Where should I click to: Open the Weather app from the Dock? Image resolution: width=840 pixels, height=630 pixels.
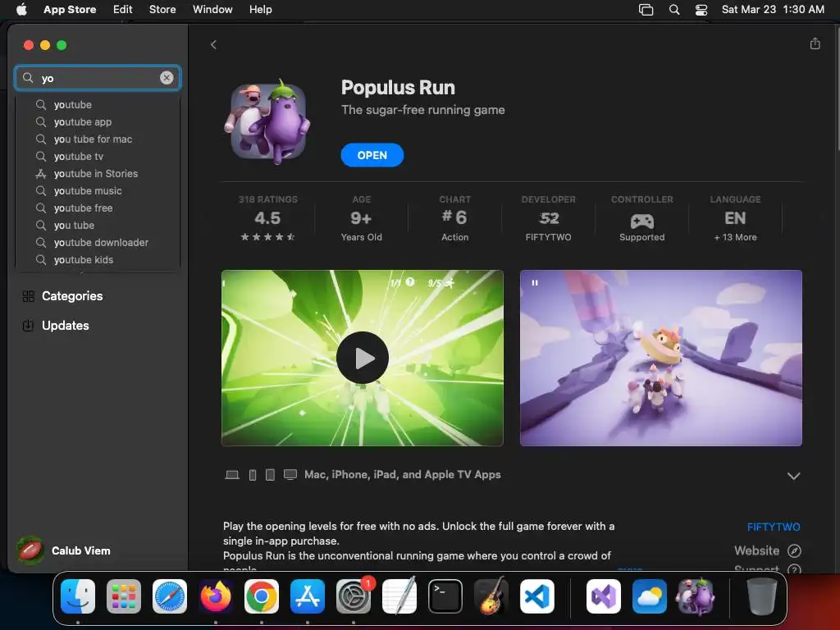[650, 596]
